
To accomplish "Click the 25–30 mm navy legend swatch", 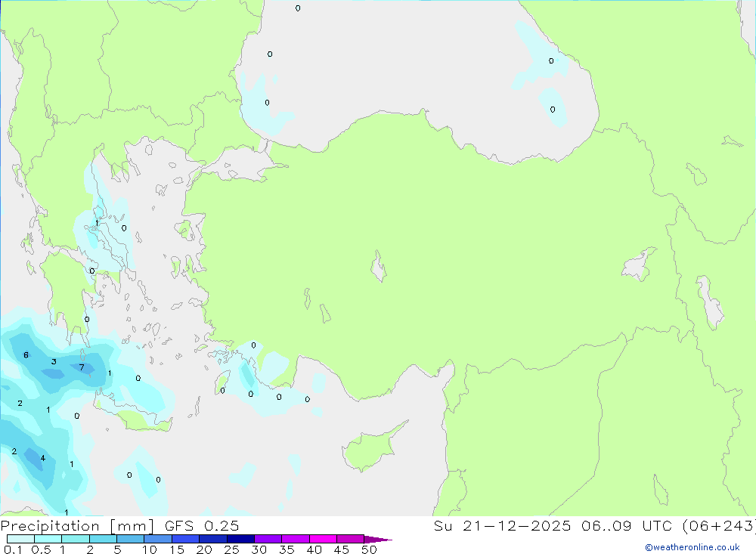I will tap(240, 539).
